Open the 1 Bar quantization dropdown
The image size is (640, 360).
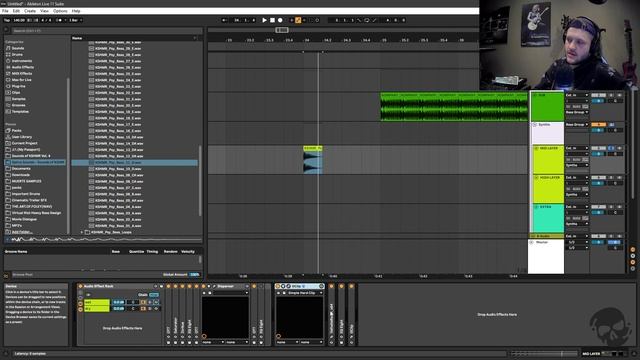(x=75, y=20)
